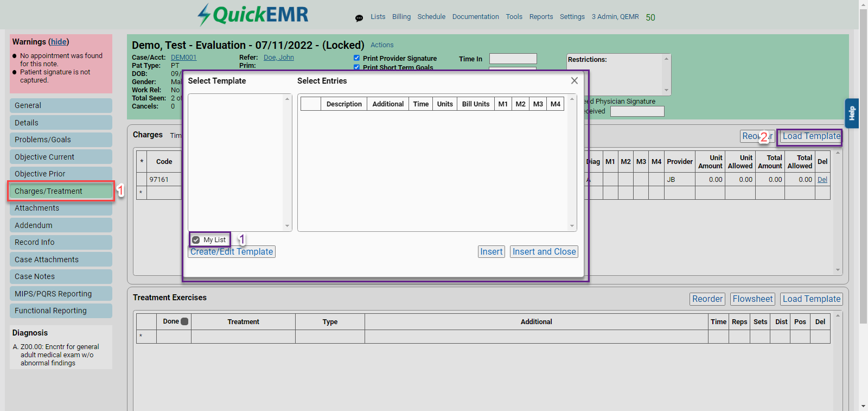Open the Schedule menu

point(431,17)
